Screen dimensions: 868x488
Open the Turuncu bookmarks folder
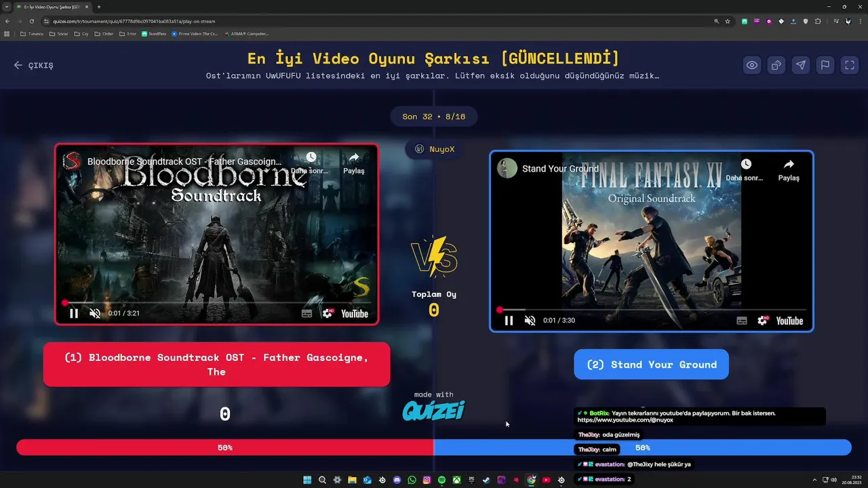(32, 33)
